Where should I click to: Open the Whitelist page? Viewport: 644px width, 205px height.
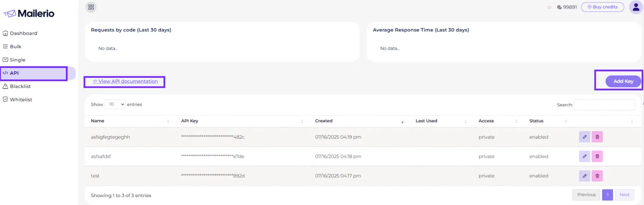(x=21, y=100)
